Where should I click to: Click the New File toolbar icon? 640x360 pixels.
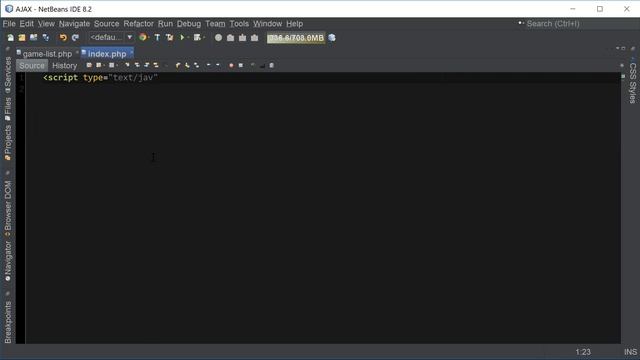[11, 38]
